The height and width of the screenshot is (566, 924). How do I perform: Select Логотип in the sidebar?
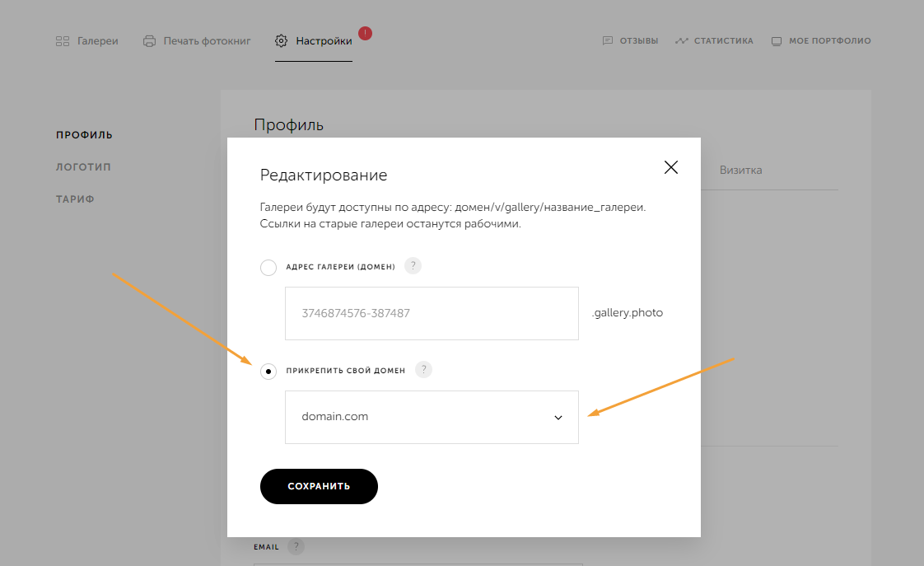83,167
